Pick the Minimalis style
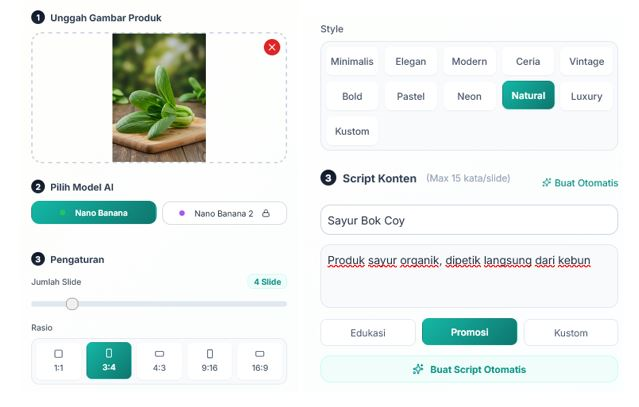 [x=352, y=61]
